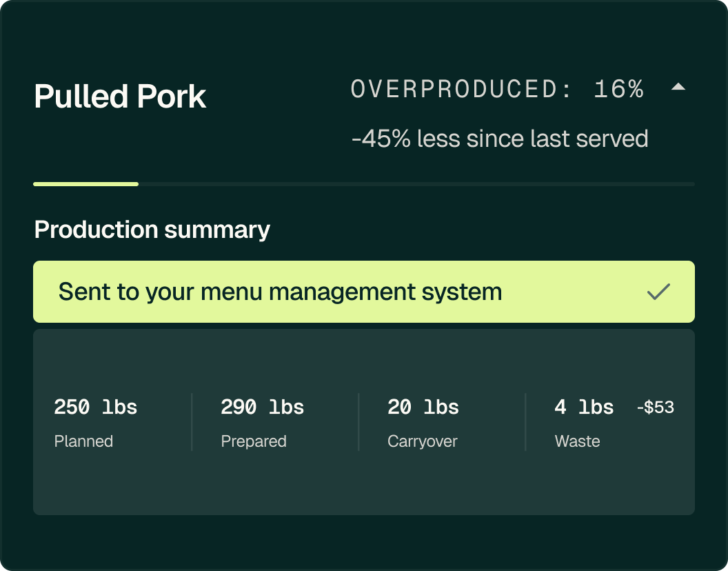Click the dark production stats panel background

click(364, 486)
